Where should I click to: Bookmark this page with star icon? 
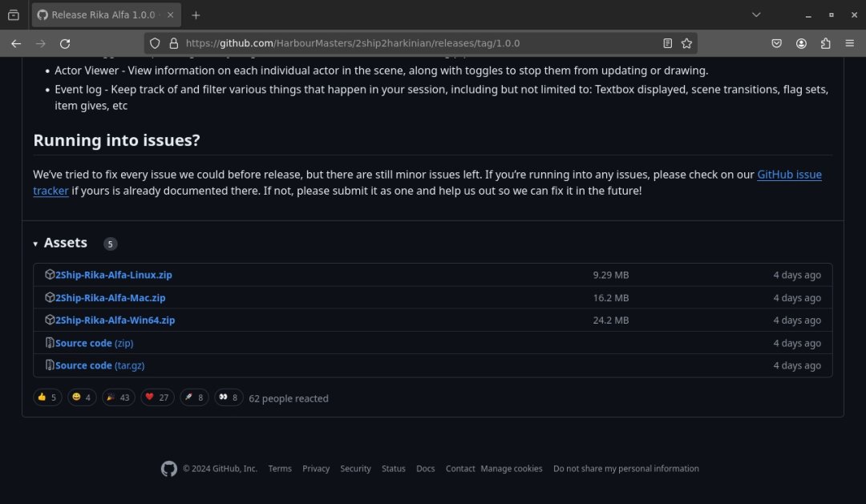point(686,43)
